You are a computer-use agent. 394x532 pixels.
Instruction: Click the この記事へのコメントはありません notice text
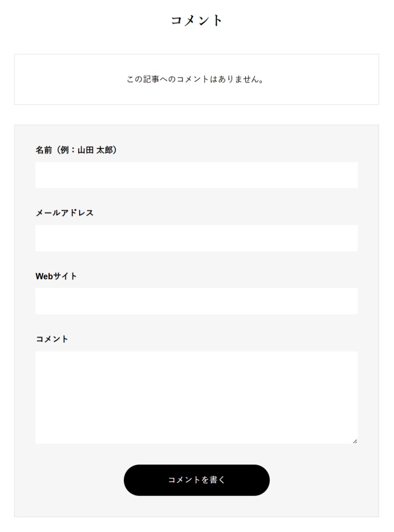(197, 80)
